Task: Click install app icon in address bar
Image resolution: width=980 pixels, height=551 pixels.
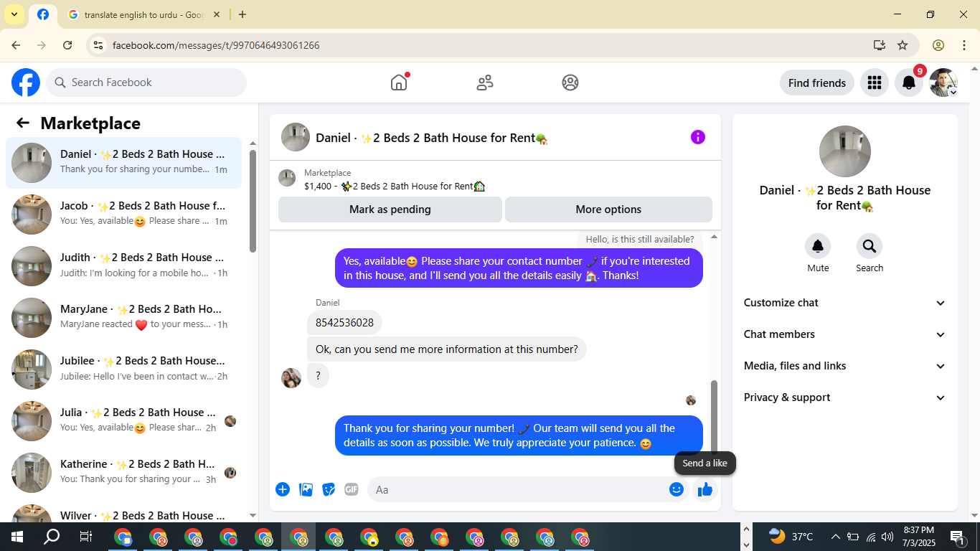Action: [x=880, y=45]
